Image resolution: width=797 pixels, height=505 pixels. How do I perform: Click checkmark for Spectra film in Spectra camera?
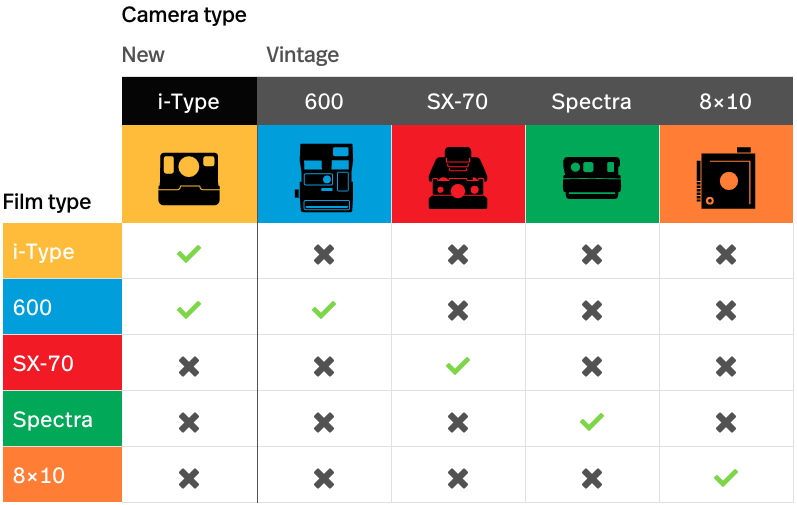point(592,422)
